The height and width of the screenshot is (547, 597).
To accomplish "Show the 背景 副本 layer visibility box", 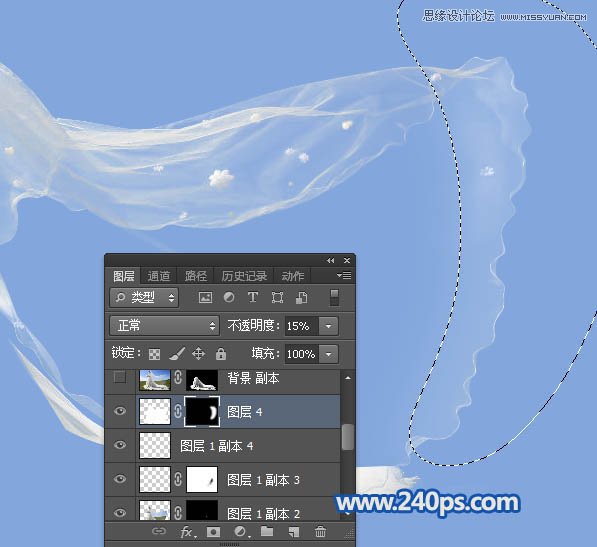I will coord(120,377).
